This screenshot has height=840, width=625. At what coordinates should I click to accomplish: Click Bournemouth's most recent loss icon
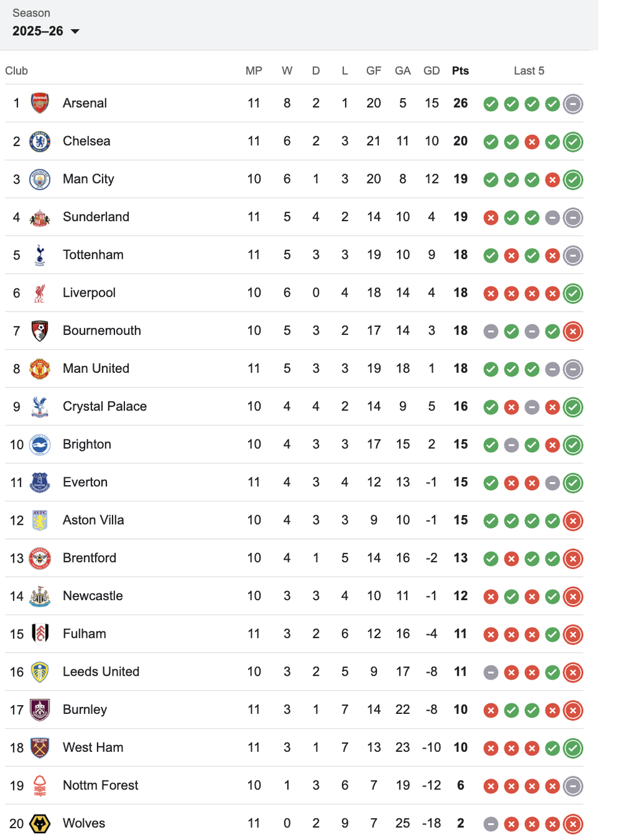coord(572,331)
